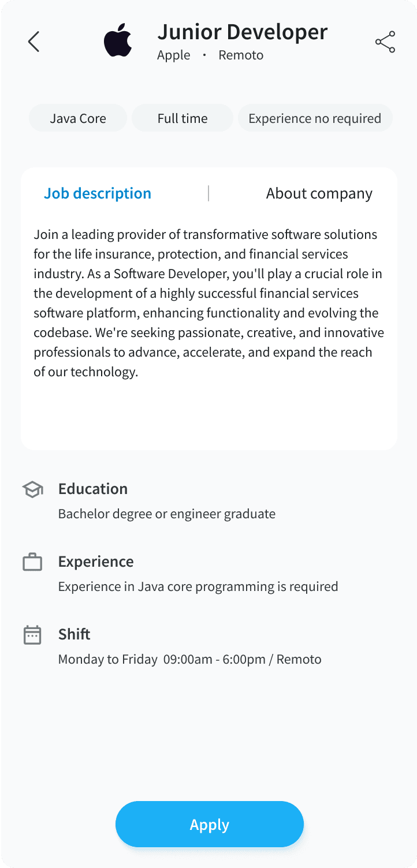Click the Experience section heading
The image size is (417, 868).
point(96,561)
